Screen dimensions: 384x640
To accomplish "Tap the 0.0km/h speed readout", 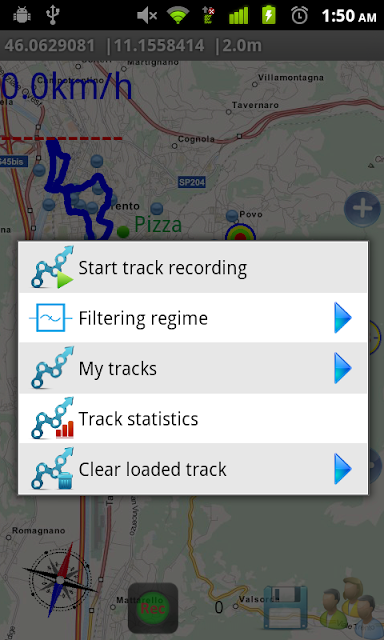I will 66,87.
